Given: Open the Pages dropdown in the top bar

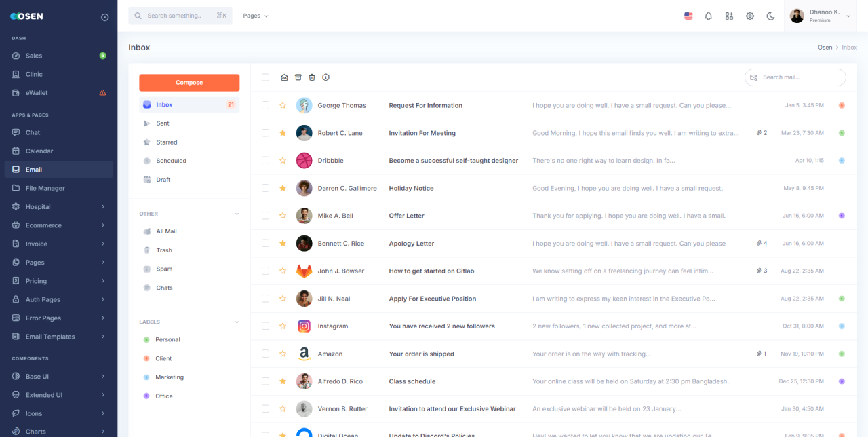Looking at the screenshot, I should (x=256, y=16).
